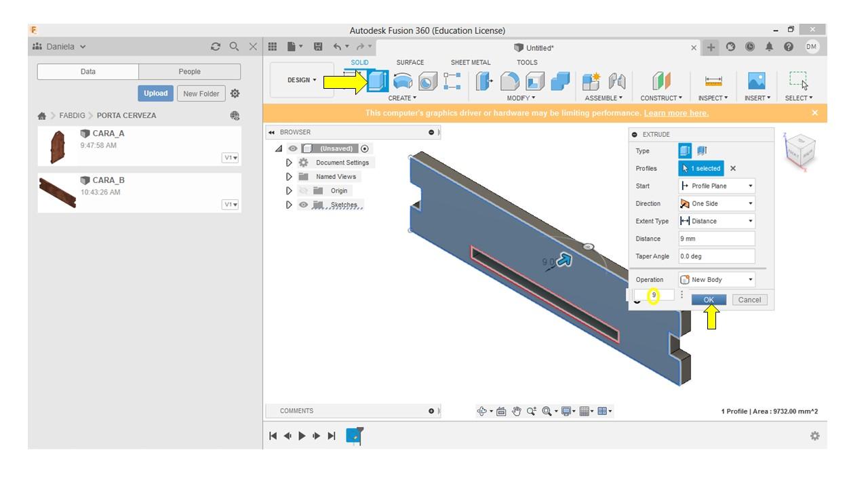
Task: Toggle the data panel grid icon
Action: pyautogui.click(x=273, y=47)
